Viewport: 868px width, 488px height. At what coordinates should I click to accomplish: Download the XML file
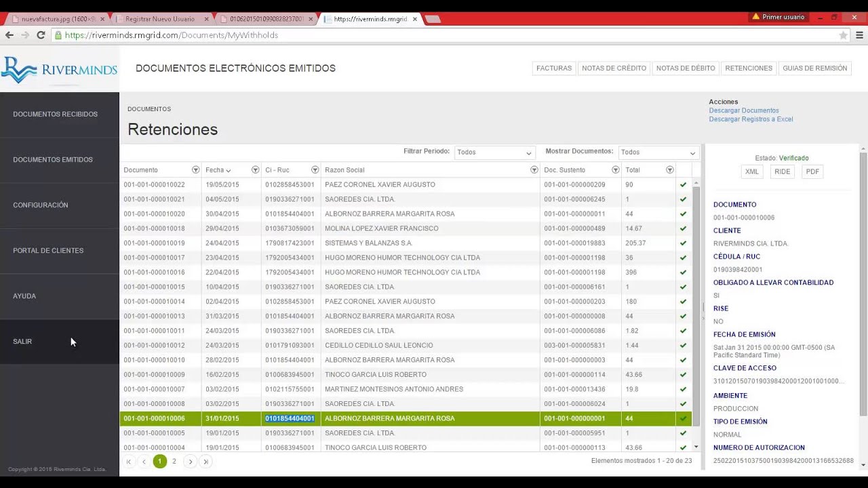(x=752, y=171)
